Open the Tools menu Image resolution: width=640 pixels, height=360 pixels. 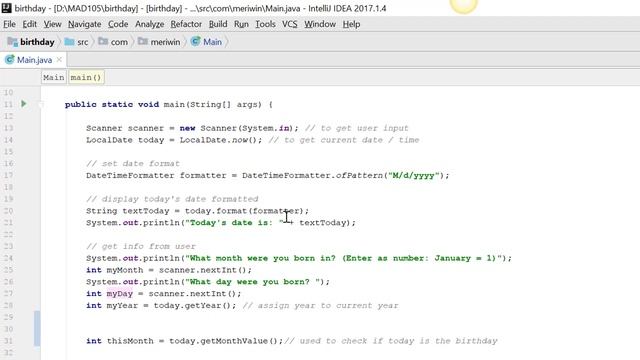tap(265, 24)
